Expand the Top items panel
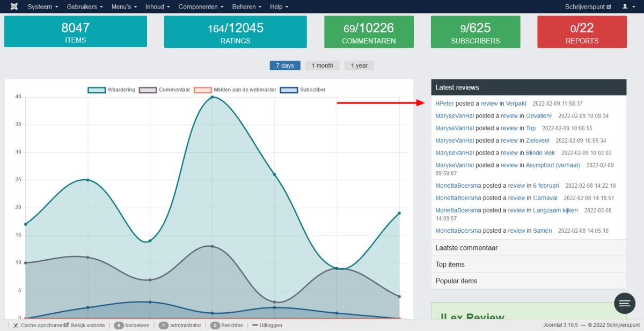Viewport: 644px width, 331px height. 528,264
